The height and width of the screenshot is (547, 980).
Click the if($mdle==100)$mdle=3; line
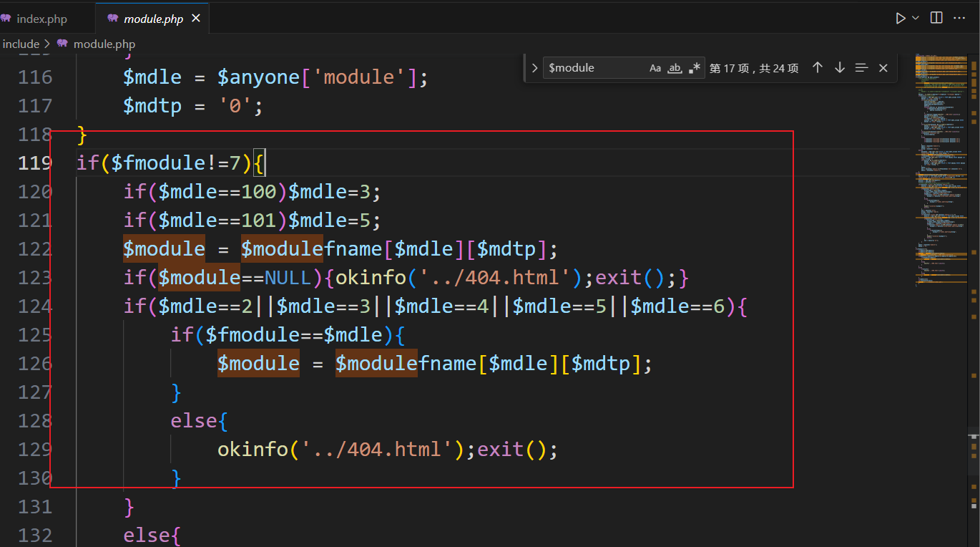(253, 191)
